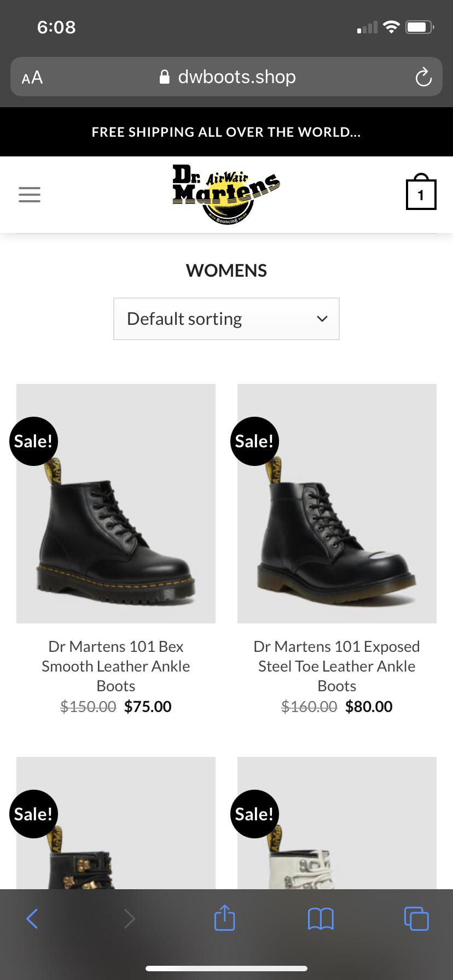The width and height of the screenshot is (453, 980).
Task: Open Safari bookmarks with the book icon
Action: (320, 918)
